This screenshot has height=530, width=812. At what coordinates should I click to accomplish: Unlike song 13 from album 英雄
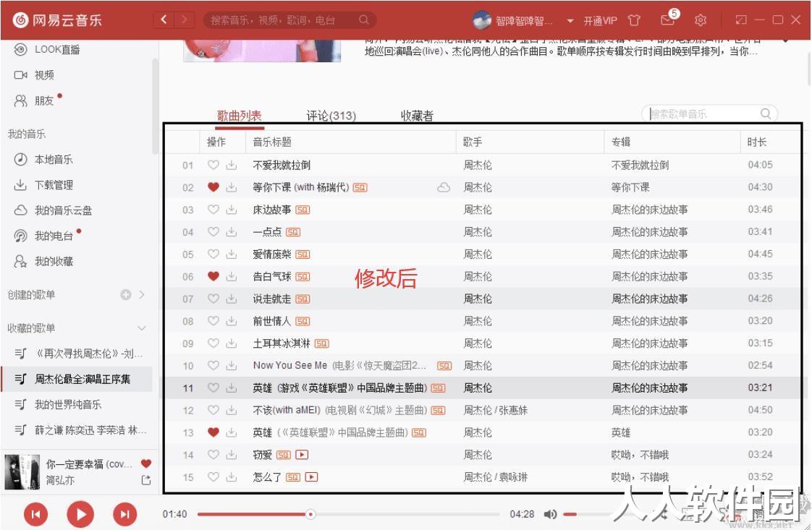point(213,432)
